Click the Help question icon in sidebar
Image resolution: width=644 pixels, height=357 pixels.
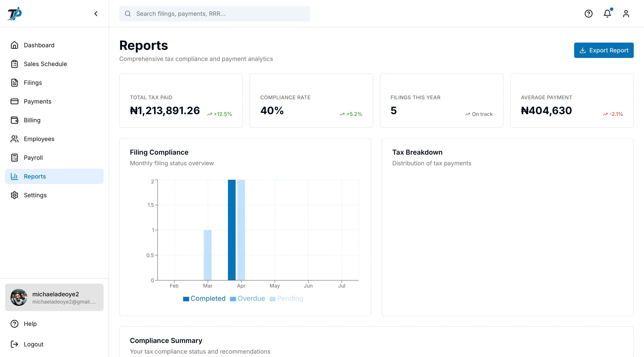point(14,324)
